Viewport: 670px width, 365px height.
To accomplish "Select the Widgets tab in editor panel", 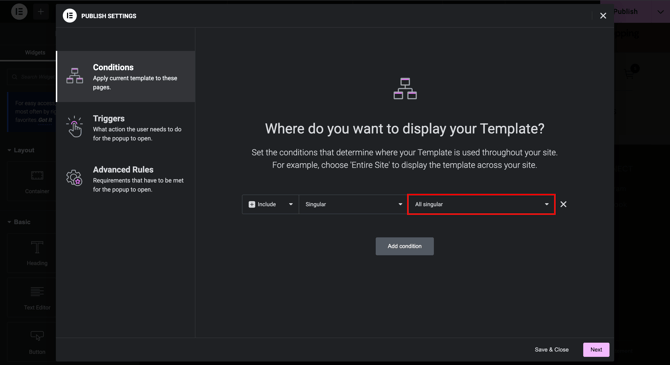I will coord(35,53).
